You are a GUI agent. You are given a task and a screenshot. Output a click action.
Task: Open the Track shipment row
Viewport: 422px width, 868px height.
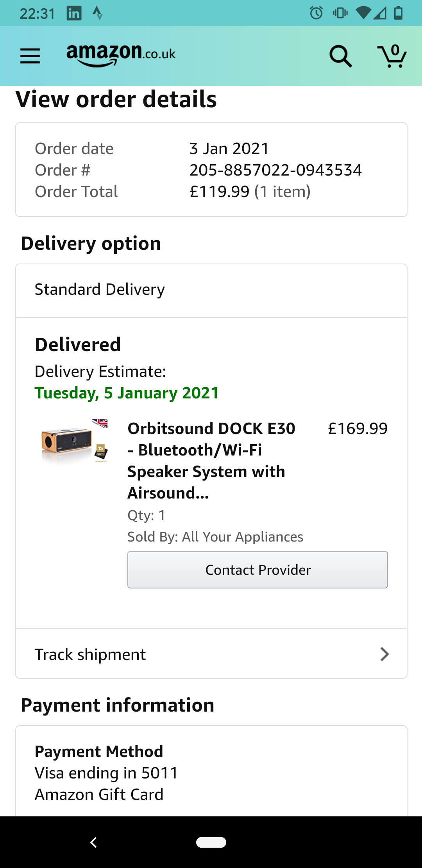[x=211, y=654]
